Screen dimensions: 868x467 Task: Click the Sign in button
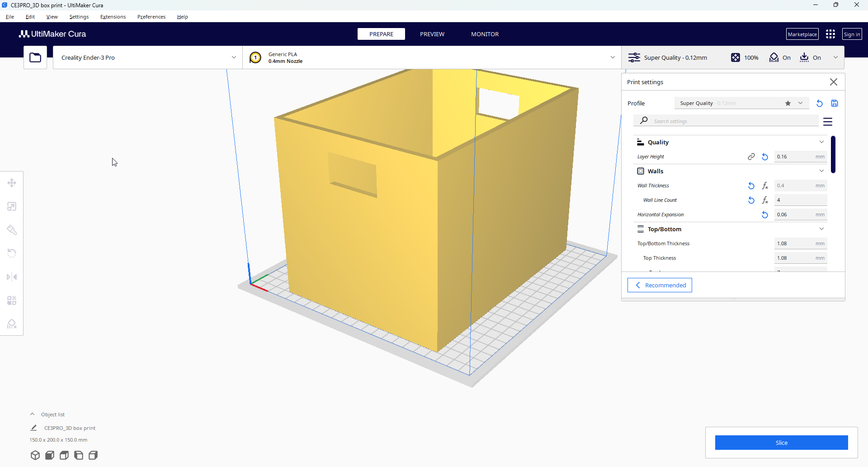(x=852, y=34)
